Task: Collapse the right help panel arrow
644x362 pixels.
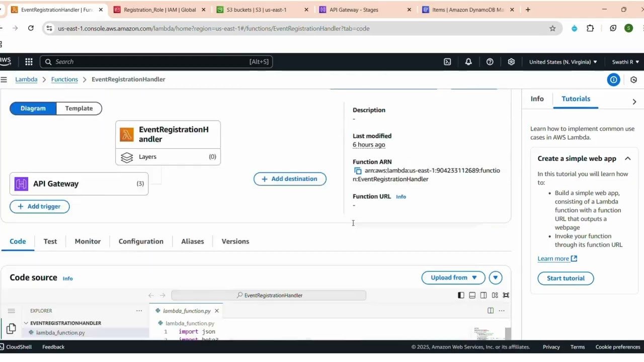Action: coord(634,102)
